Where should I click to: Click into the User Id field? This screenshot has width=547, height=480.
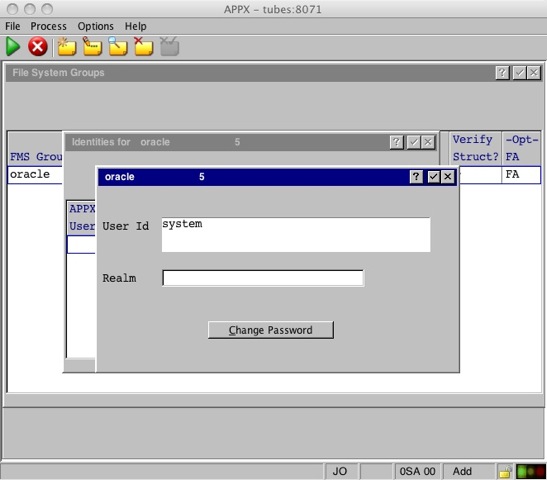click(296, 234)
